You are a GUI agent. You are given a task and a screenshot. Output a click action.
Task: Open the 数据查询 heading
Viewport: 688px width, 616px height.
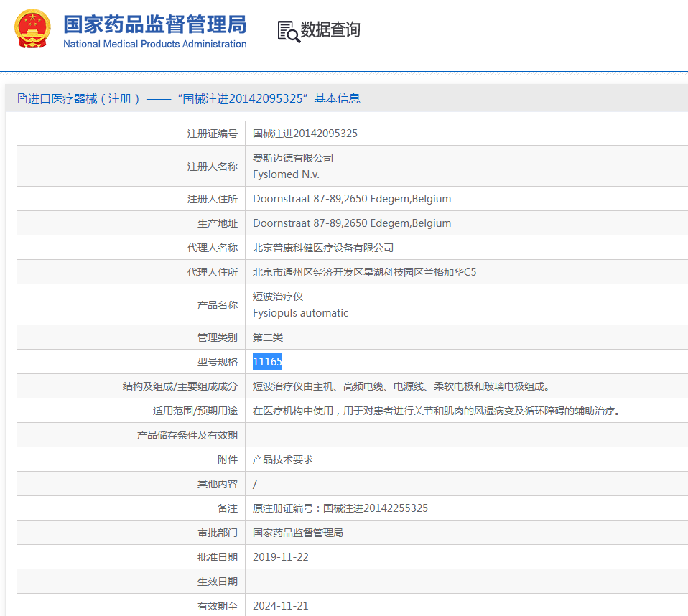point(330,30)
